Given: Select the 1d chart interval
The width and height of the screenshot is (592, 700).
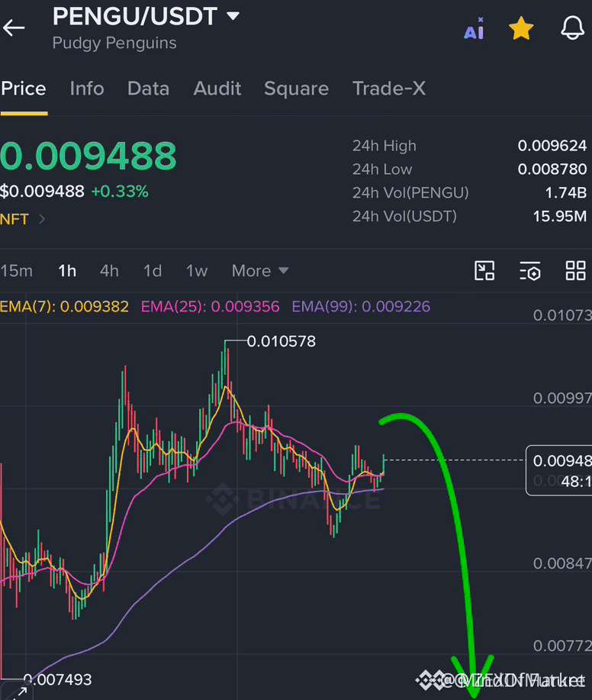Looking at the screenshot, I should (x=153, y=271).
